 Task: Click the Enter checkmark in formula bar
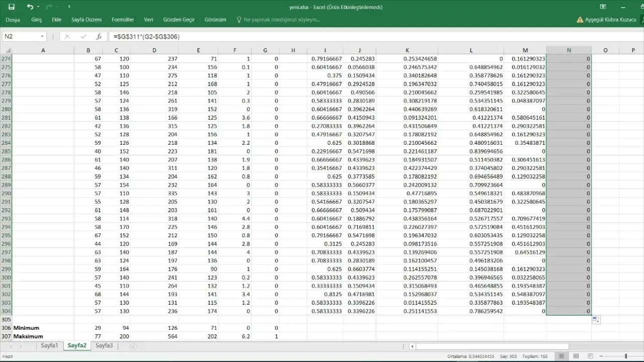(x=84, y=37)
